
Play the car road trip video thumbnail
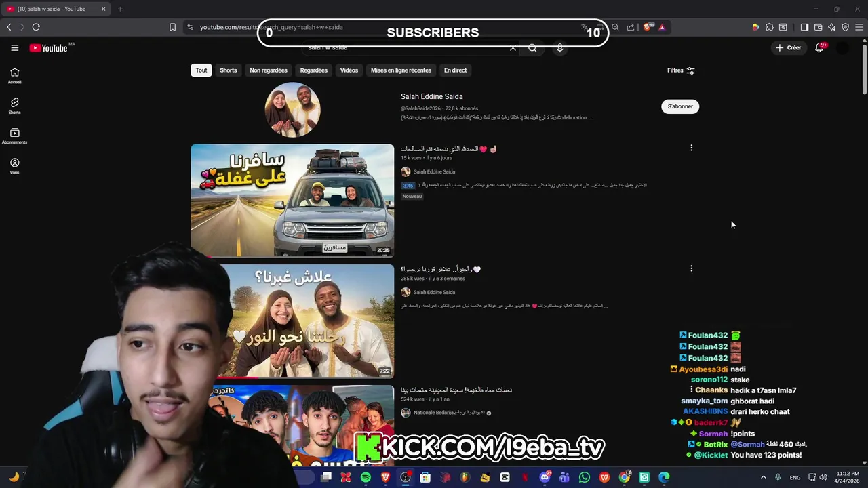[x=292, y=201]
